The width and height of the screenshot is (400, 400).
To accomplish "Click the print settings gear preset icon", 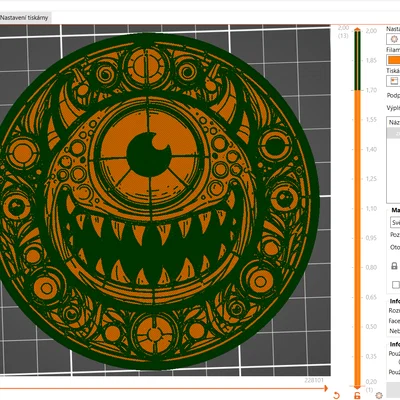I will pyautogui.click(x=394, y=39).
